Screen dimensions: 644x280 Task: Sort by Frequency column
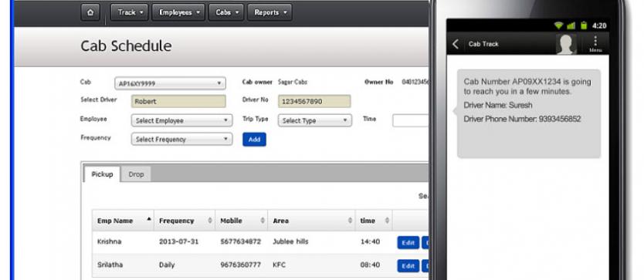[x=185, y=221]
